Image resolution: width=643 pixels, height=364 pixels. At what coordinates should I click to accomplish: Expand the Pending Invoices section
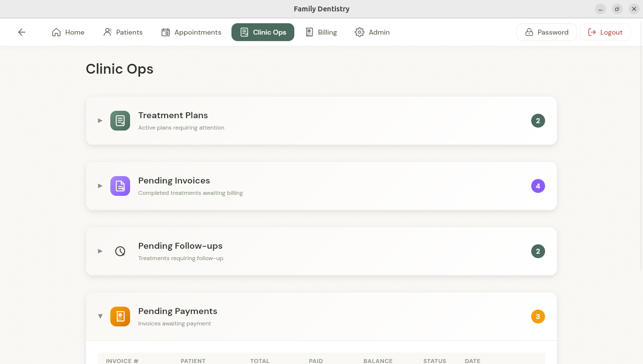coord(100,186)
